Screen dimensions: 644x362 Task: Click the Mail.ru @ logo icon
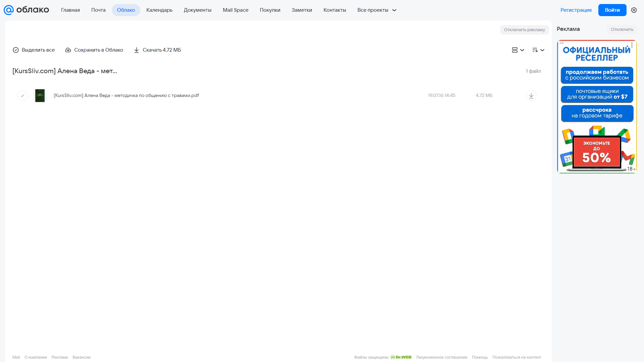coord(9,10)
